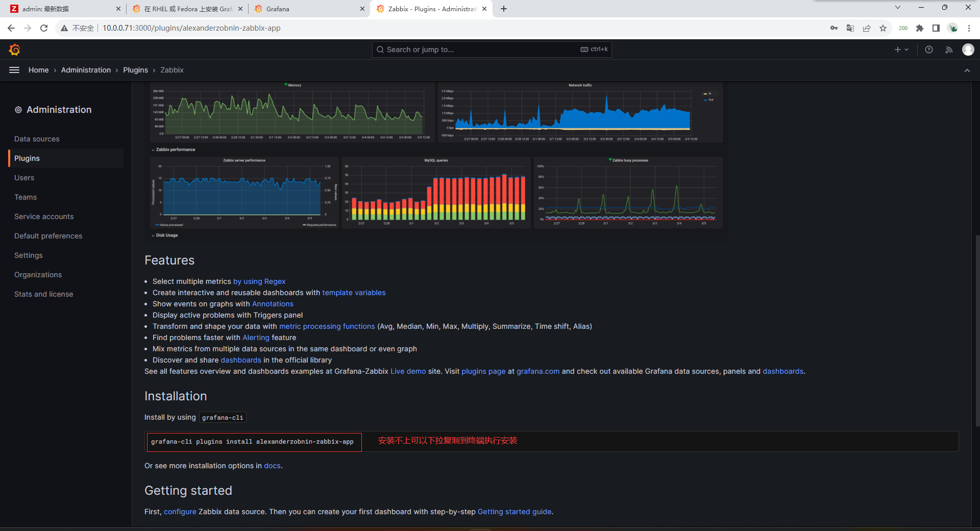Click the Memory graph thumbnail
The image size is (980, 531).
(292, 112)
